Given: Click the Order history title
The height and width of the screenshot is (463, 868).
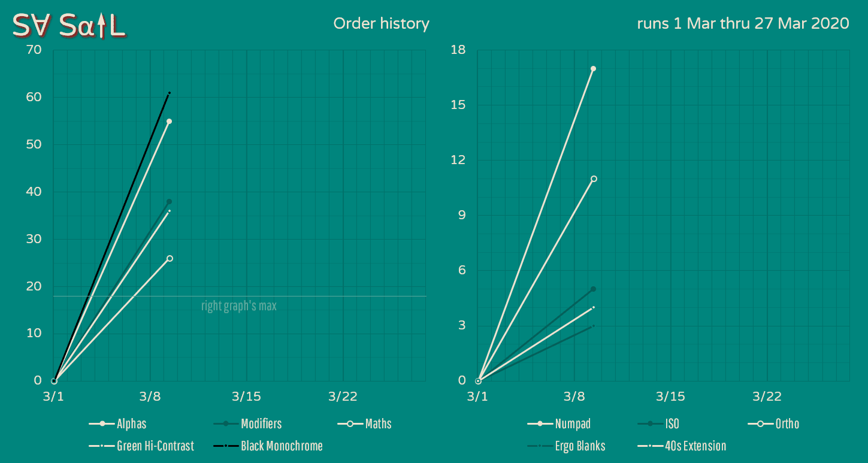Looking at the screenshot, I should click(x=381, y=24).
